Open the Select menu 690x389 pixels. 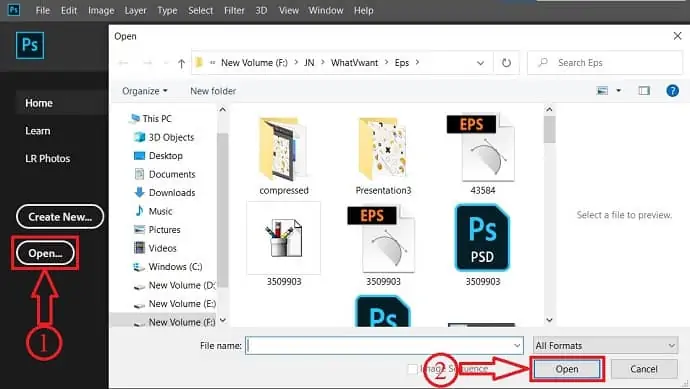coord(200,10)
